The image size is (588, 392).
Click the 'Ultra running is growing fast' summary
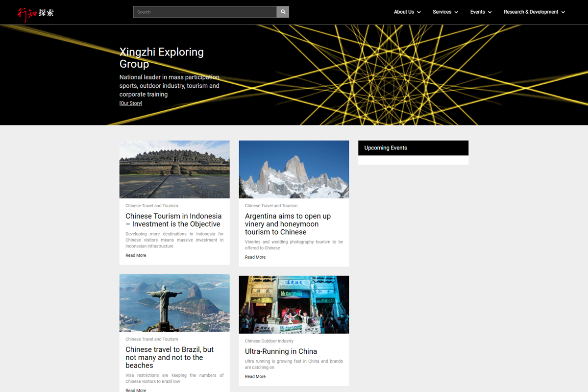294,364
